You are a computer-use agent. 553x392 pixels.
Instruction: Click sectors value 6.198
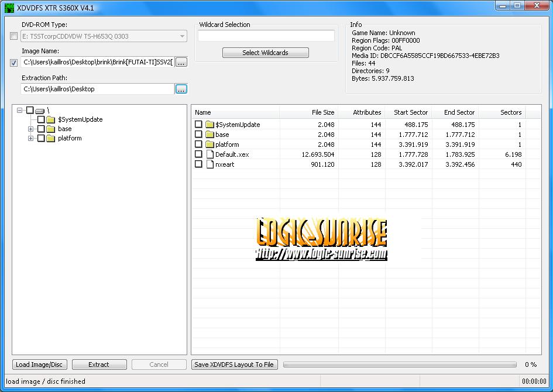pos(513,154)
